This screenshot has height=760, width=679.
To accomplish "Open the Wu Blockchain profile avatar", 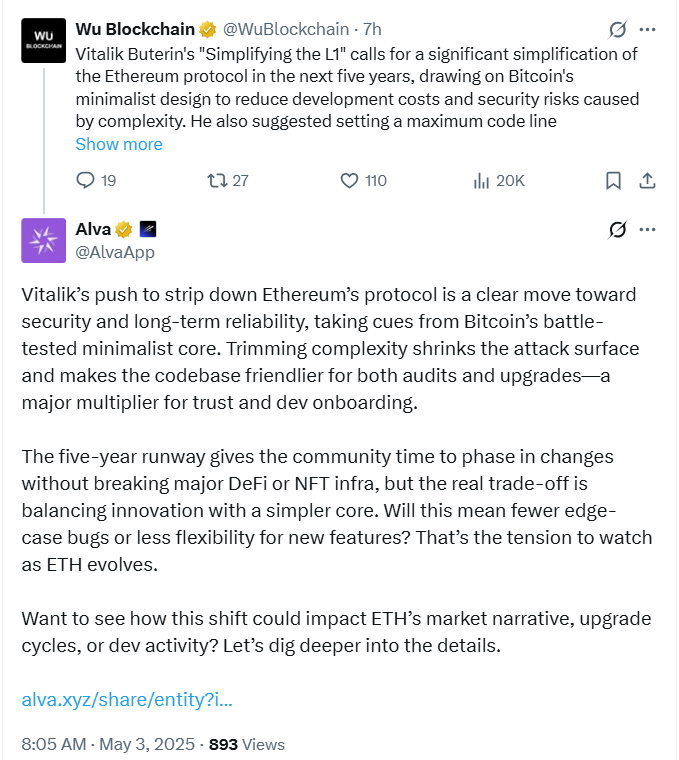I will pyautogui.click(x=44, y=40).
